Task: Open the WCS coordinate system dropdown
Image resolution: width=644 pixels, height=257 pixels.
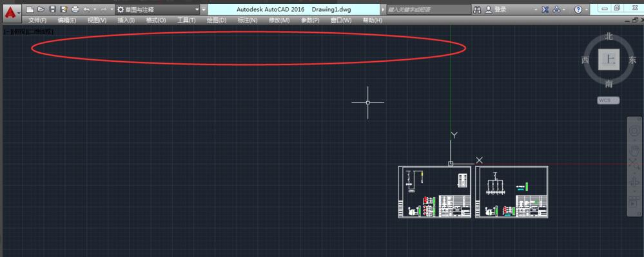Action: click(609, 100)
